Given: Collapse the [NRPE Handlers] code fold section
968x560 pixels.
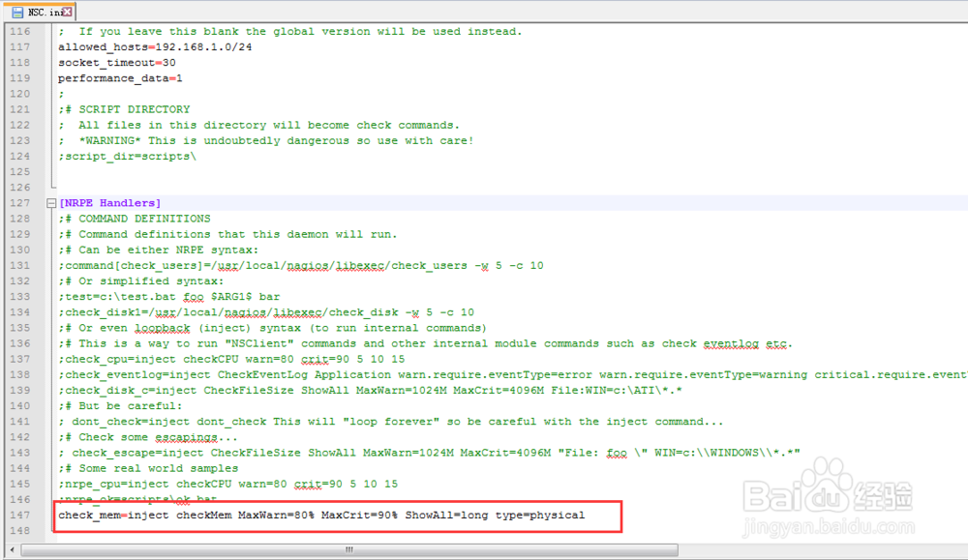Looking at the screenshot, I should 51,202.
